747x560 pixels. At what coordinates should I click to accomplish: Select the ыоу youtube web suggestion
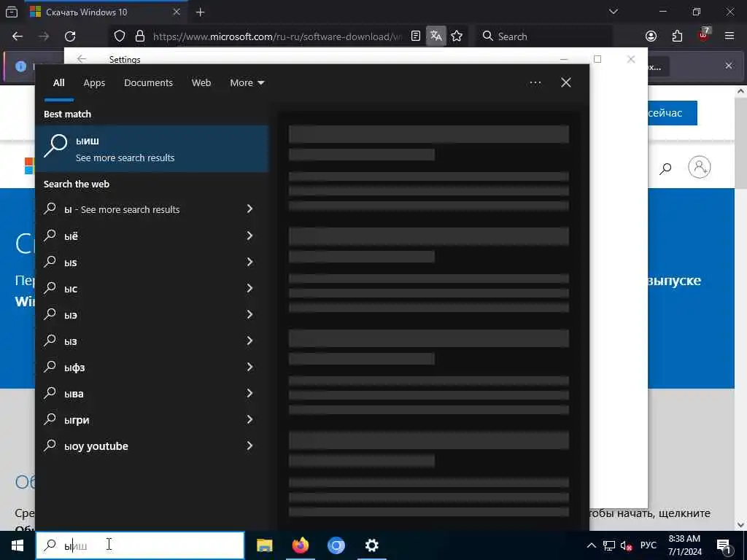coord(152,446)
